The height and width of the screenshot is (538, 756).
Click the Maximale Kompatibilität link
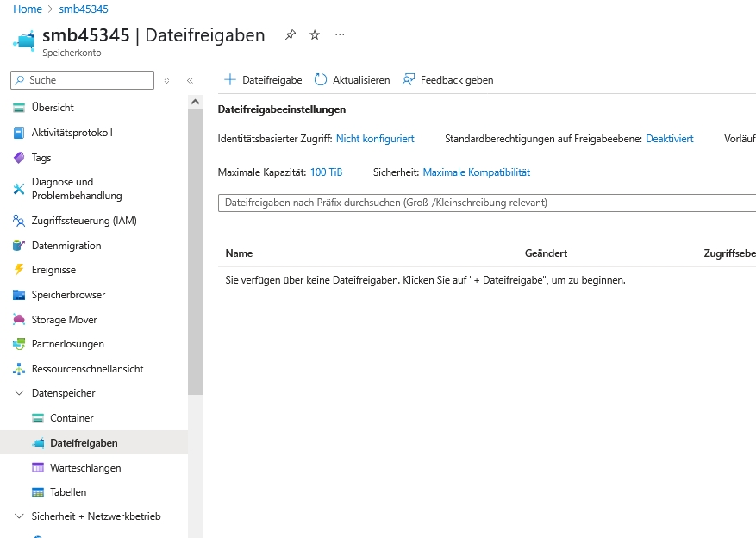click(x=476, y=172)
